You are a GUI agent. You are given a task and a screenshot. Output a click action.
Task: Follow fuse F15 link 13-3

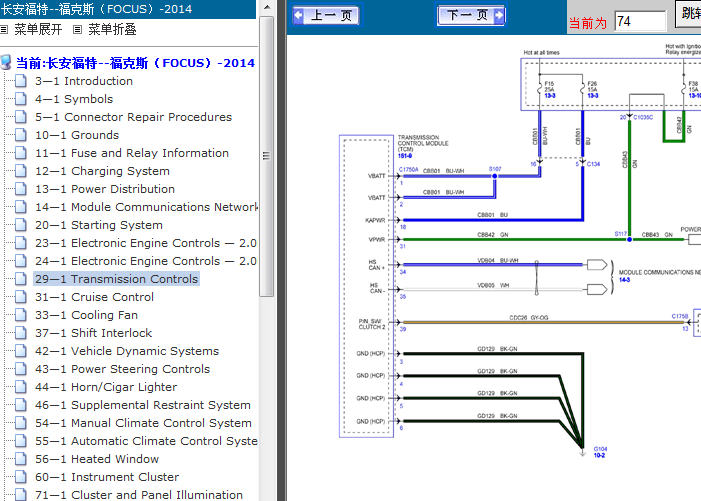coord(550,96)
